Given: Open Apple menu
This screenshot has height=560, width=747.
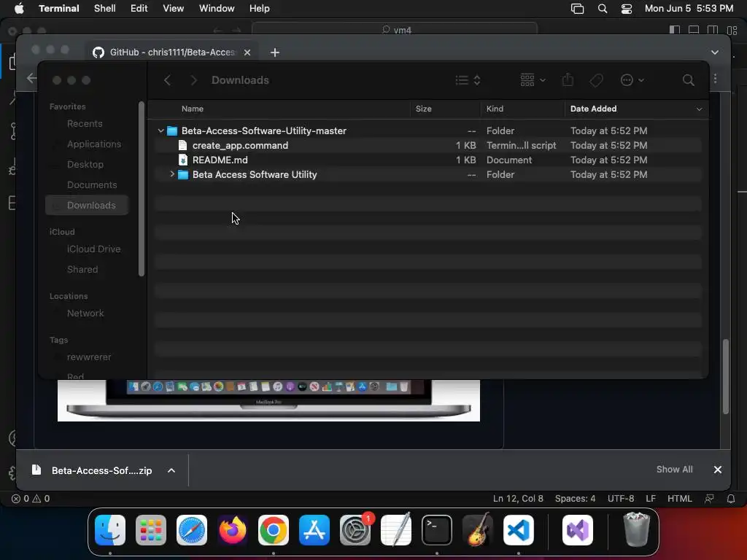Looking at the screenshot, I should pos(19,9).
